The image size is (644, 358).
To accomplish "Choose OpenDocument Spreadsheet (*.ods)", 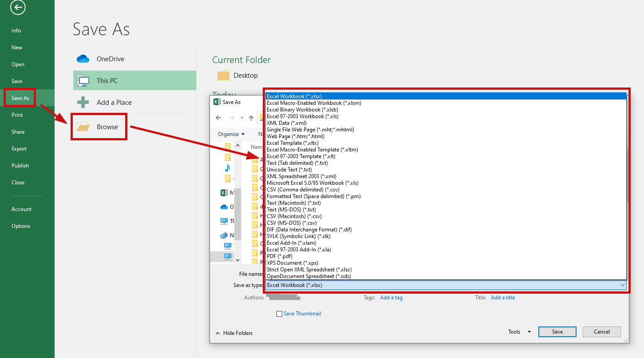I will (446, 276).
